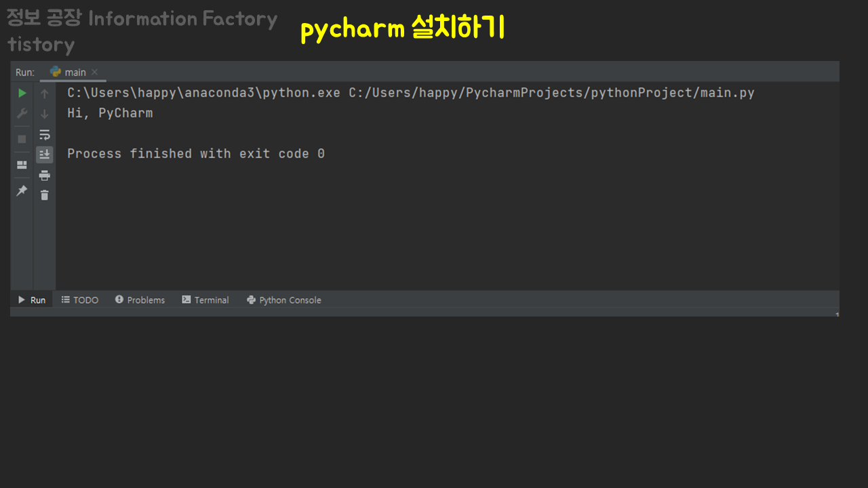Viewport: 868px width, 488px height.
Task: Open the Run tool window tab
Action: (31, 300)
